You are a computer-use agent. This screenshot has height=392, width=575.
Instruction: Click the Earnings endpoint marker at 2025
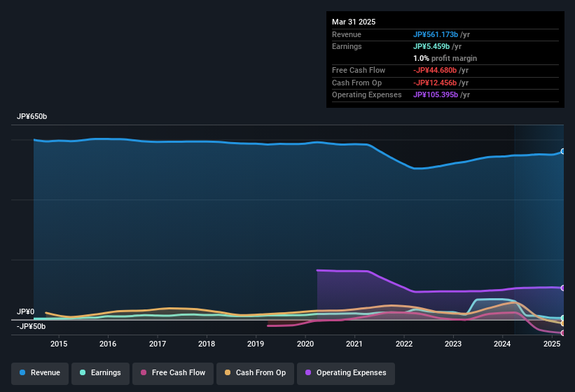pyautogui.click(x=563, y=318)
